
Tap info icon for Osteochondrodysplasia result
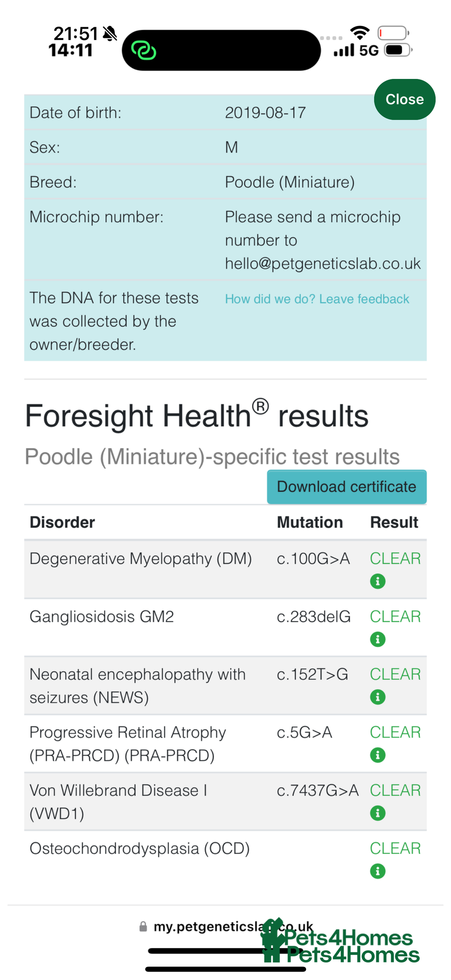378,871
